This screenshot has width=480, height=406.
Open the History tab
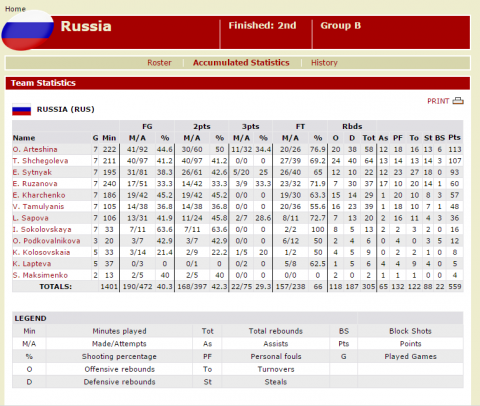point(324,63)
